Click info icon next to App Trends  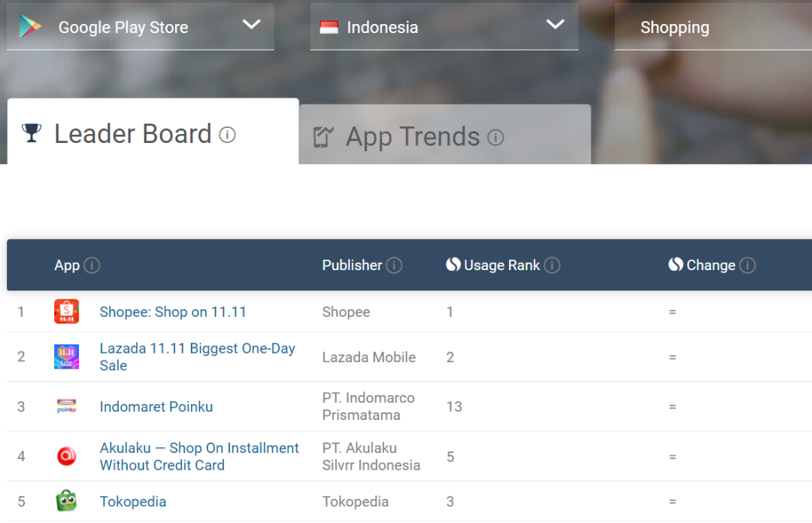tap(495, 137)
